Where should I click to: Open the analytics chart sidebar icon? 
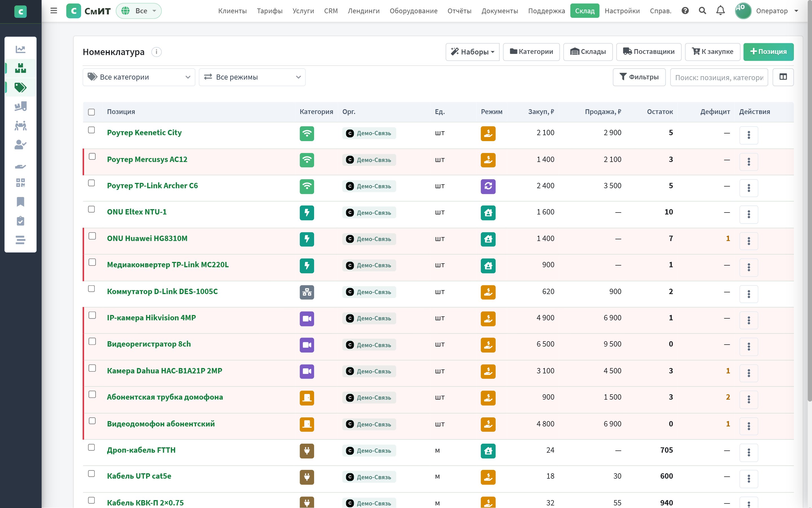21,49
